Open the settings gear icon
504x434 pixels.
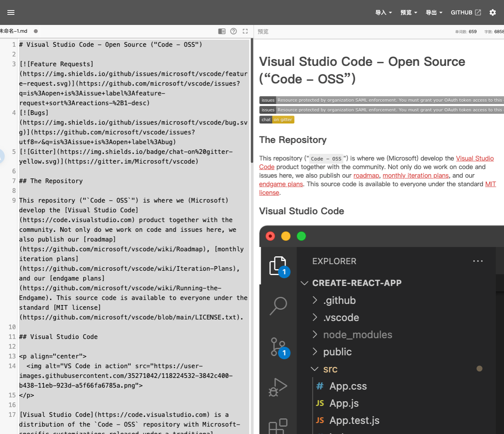493,12
